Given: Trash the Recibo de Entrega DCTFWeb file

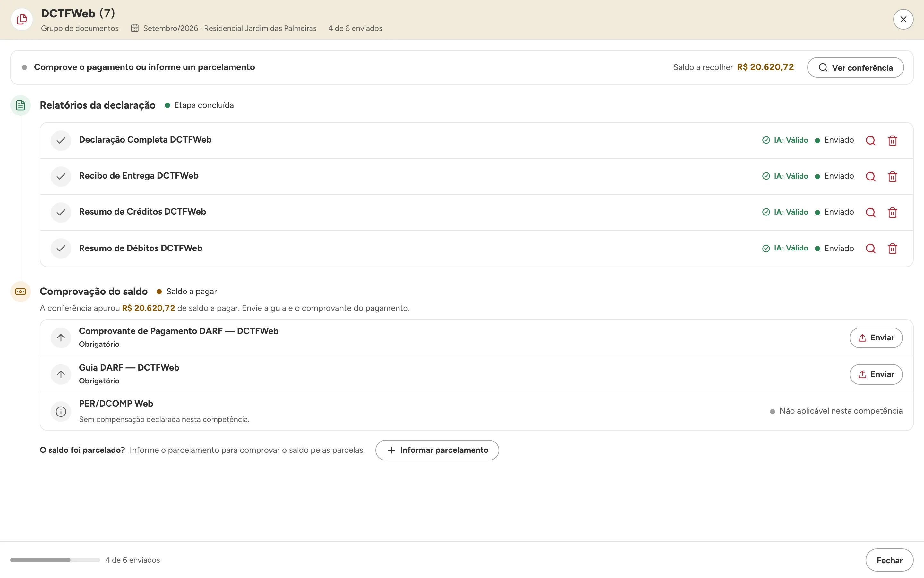Looking at the screenshot, I should [892, 176].
